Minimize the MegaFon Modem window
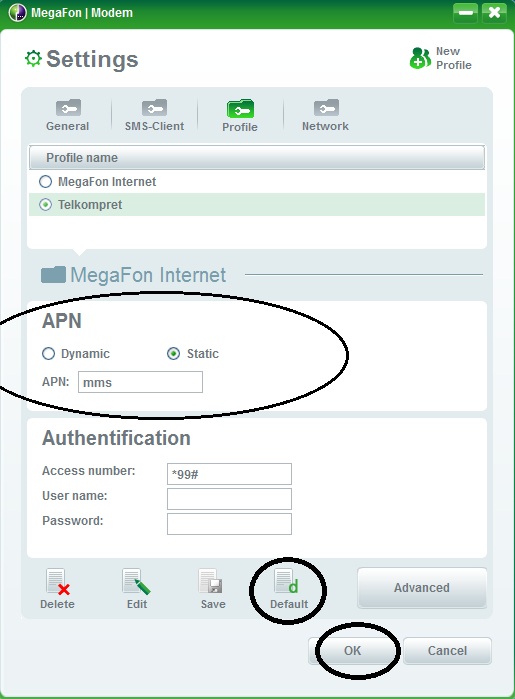 tap(466, 13)
